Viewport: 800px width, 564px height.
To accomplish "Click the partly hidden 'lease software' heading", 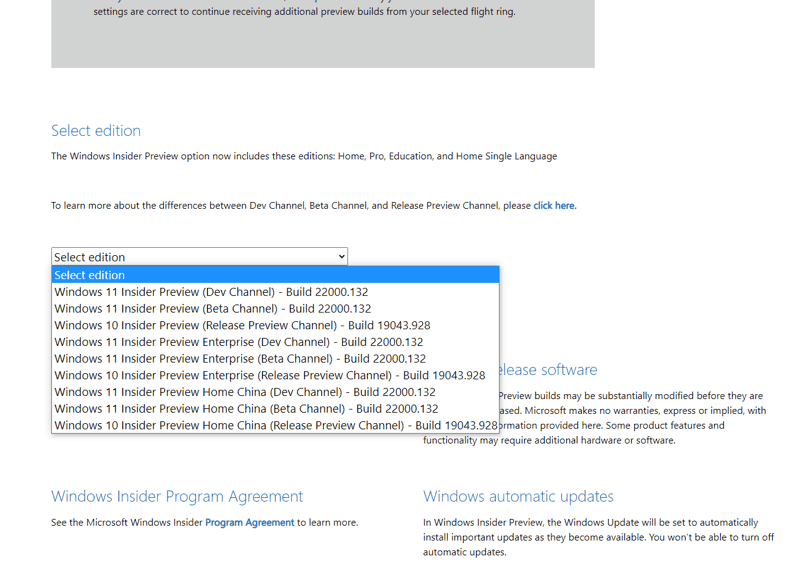I will (x=548, y=370).
